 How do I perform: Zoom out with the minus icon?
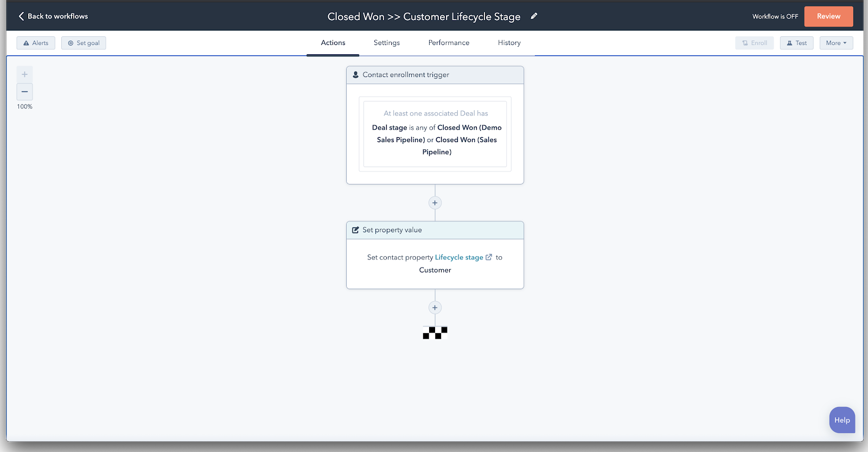click(x=24, y=92)
